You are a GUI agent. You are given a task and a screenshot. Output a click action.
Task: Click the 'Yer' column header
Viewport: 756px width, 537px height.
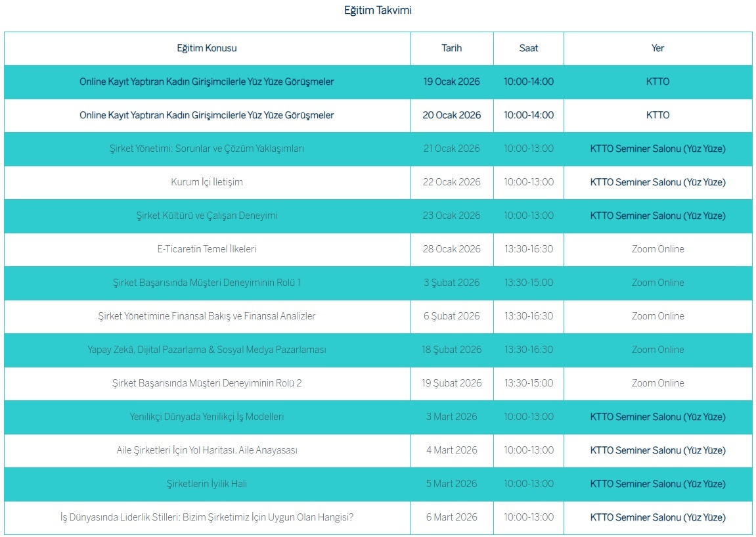point(657,48)
